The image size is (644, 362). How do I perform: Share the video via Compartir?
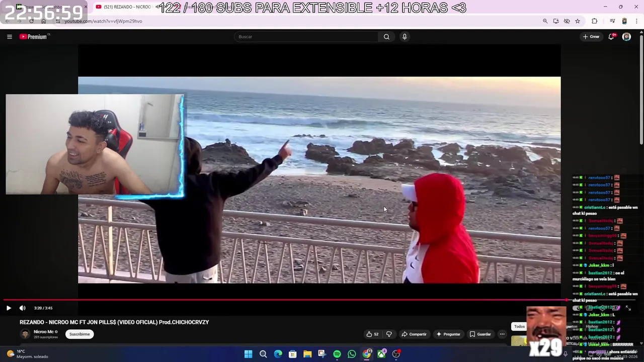(x=414, y=334)
